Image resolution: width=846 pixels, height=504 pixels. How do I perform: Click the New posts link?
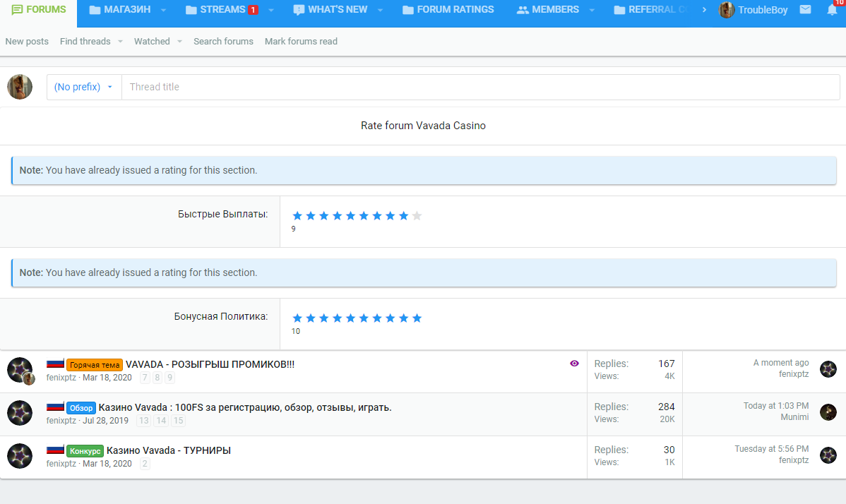(27, 42)
